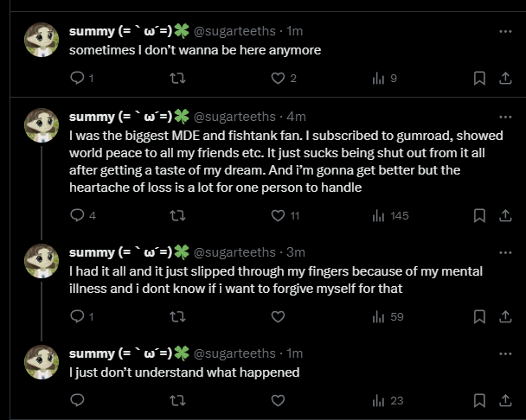The height and width of the screenshot is (420, 526).
Task: Retweet the 'MDE and fishtank fan' tweet
Action: [177, 215]
